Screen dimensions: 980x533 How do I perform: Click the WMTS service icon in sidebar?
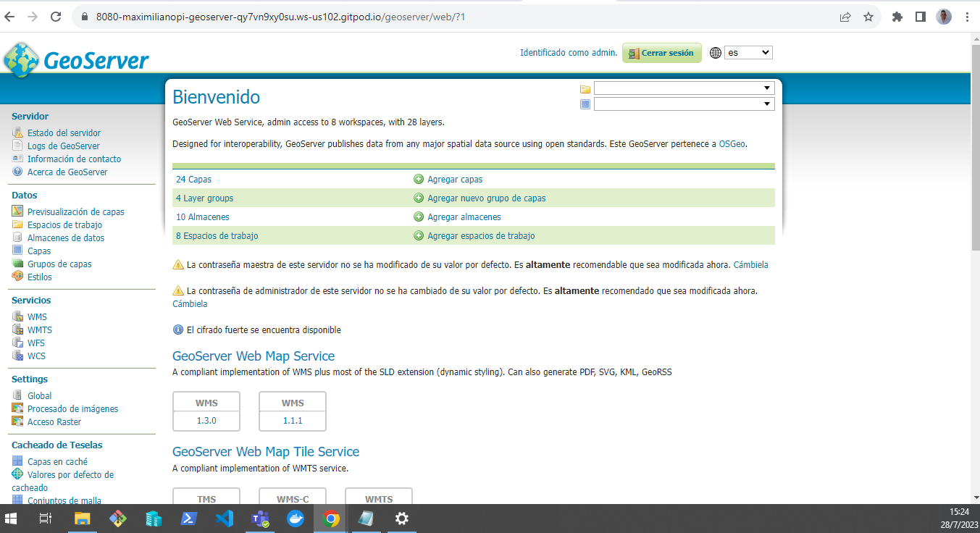pyautogui.click(x=17, y=330)
